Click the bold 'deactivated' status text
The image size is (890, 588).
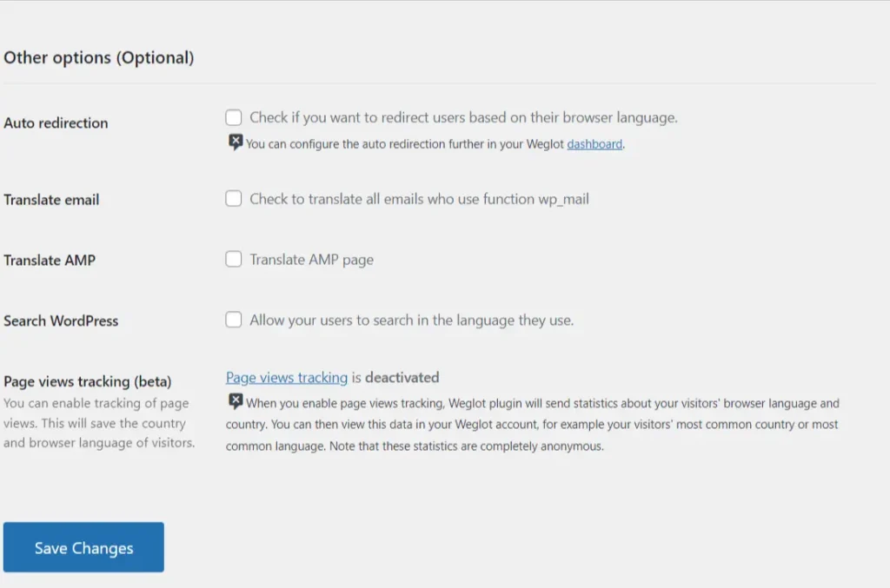pyautogui.click(x=402, y=378)
